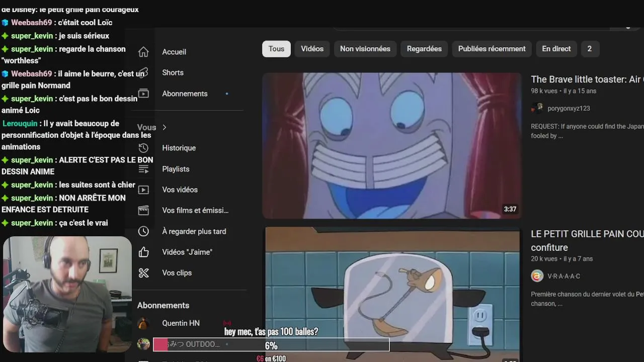Click the streamer webcam overlay

point(67,294)
